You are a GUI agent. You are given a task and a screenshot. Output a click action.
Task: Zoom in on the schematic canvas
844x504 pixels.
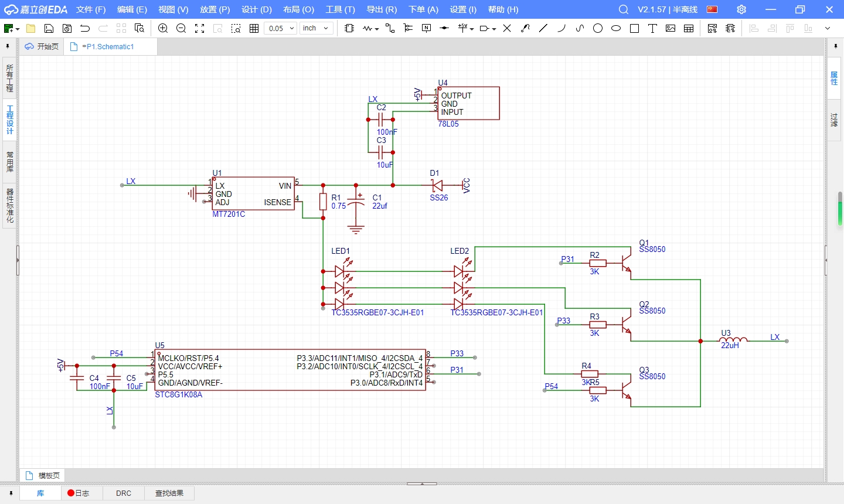click(x=163, y=28)
